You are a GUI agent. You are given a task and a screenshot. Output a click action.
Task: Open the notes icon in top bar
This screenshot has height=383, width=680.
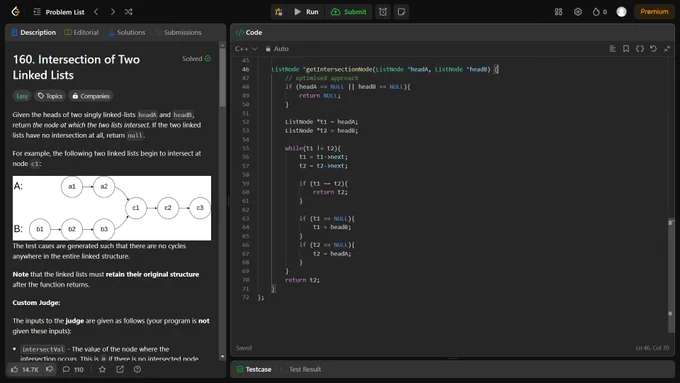(402, 12)
